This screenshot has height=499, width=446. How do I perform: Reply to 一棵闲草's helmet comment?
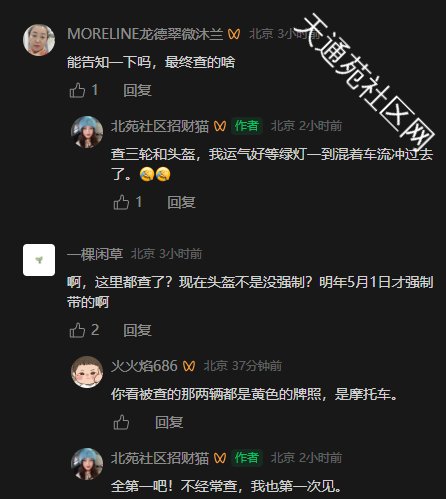point(137,330)
